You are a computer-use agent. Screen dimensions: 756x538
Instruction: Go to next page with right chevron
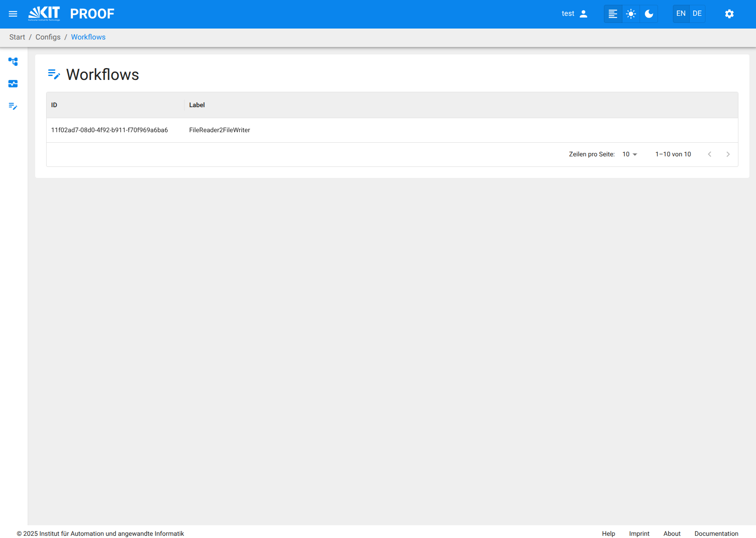[728, 154]
